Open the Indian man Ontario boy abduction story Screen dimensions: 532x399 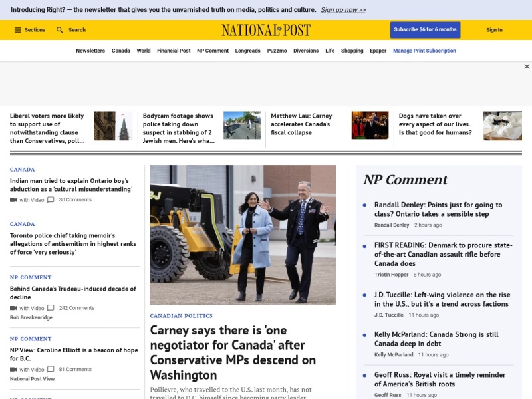click(71, 185)
